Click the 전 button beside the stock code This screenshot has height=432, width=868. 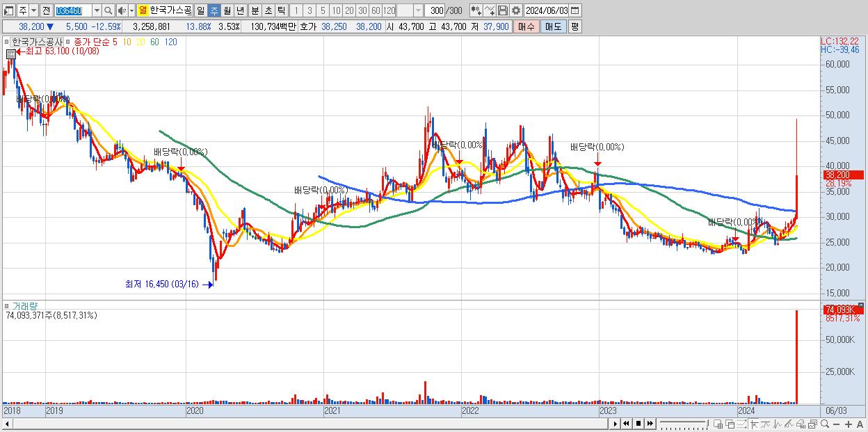(x=46, y=10)
